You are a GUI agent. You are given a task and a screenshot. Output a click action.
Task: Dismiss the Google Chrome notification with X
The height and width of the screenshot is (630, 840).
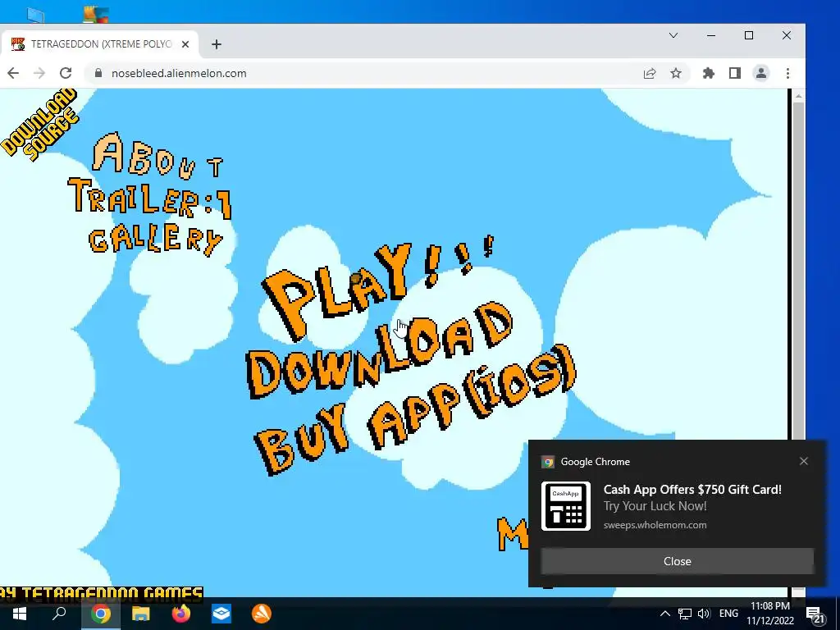coord(804,461)
